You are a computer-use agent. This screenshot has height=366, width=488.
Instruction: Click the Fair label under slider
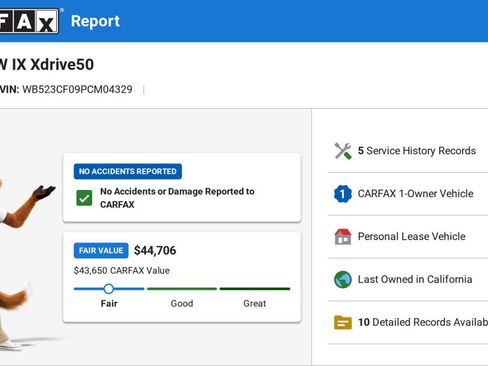[x=109, y=304]
